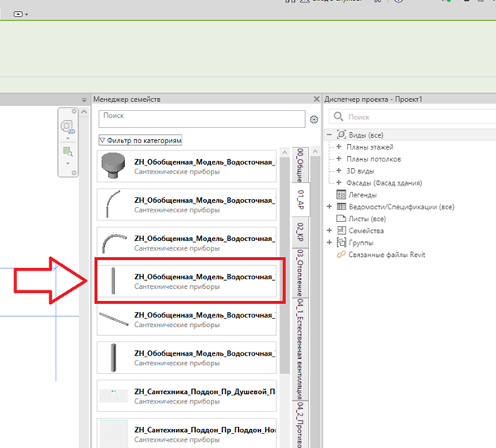Select Легенды in project browser

362,195
